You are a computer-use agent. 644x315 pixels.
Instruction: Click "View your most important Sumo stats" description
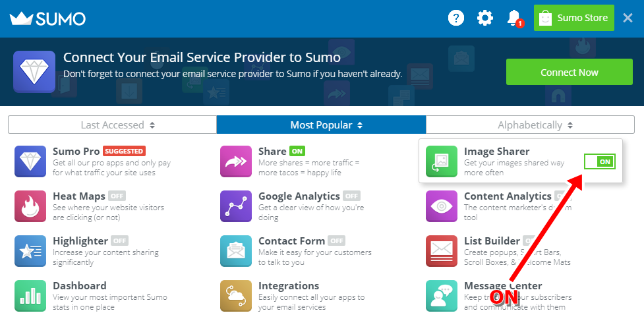110,302
